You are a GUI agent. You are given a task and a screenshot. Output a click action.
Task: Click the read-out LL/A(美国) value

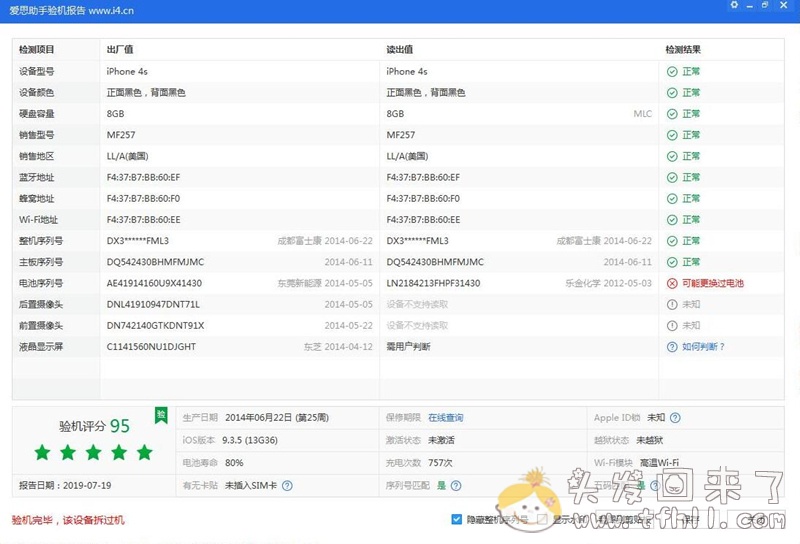point(407,156)
